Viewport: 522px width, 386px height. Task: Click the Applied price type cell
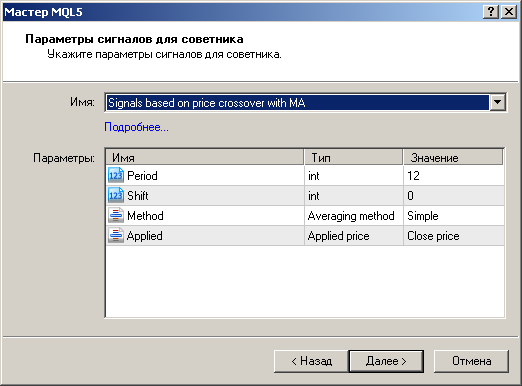pos(354,236)
